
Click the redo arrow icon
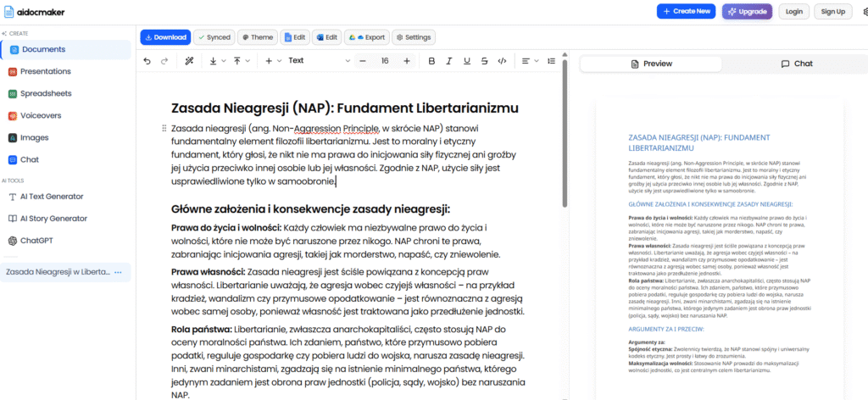point(164,61)
